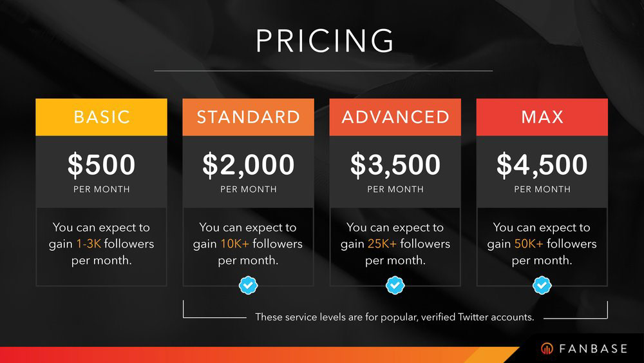Screen dimensions: 644x363
Task: Click the $4,500 per month price
Action: pos(542,172)
